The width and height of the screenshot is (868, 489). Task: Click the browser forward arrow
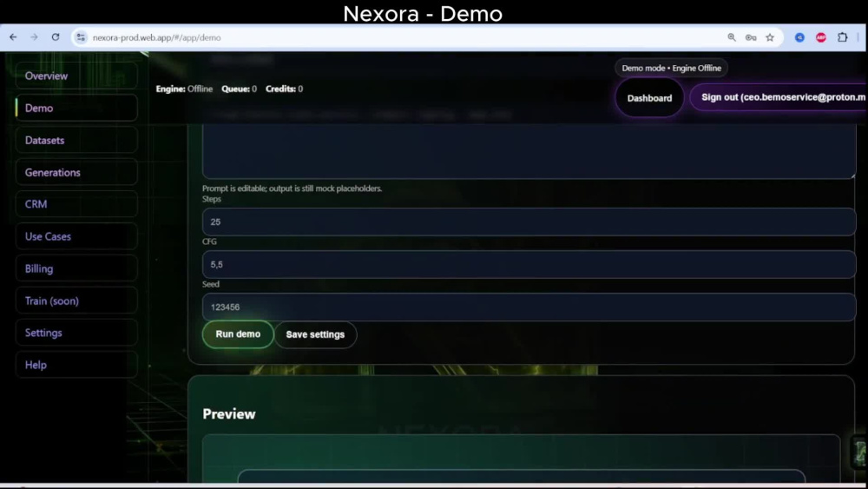[35, 37]
